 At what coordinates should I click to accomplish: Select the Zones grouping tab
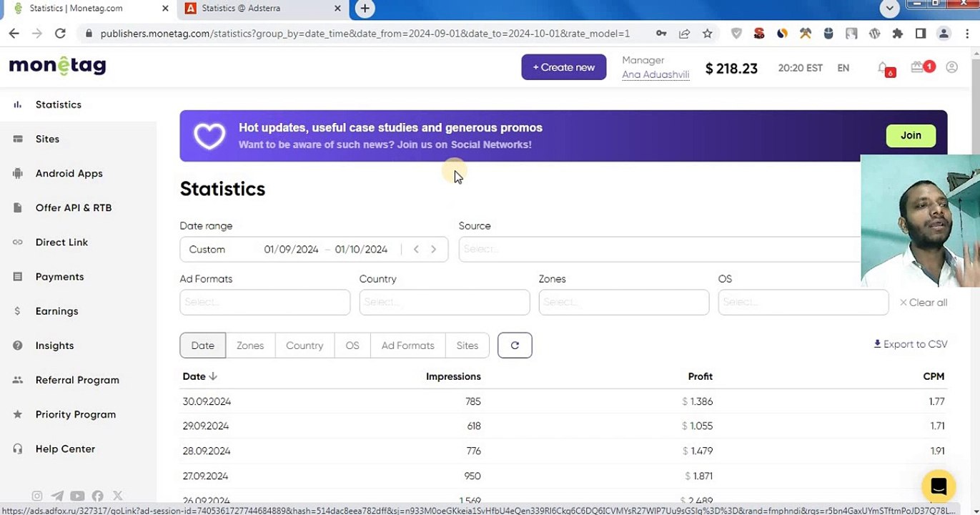click(x=250, y=345)
